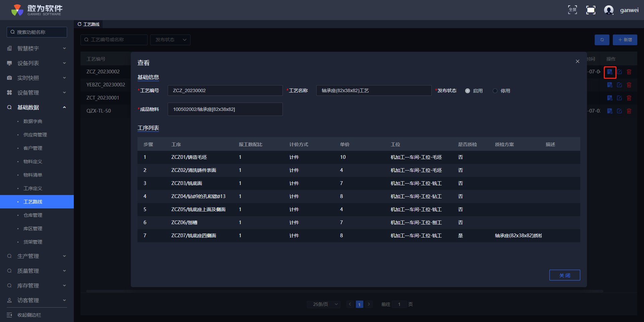Click the red delete icon in the first row
This screenshot has width=644, height=322.
coord(629,72)
